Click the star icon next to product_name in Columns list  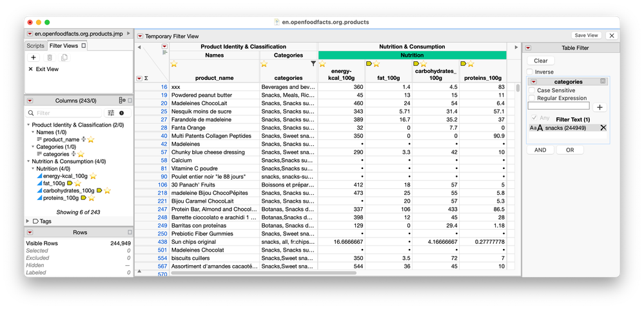coord(91,139)
